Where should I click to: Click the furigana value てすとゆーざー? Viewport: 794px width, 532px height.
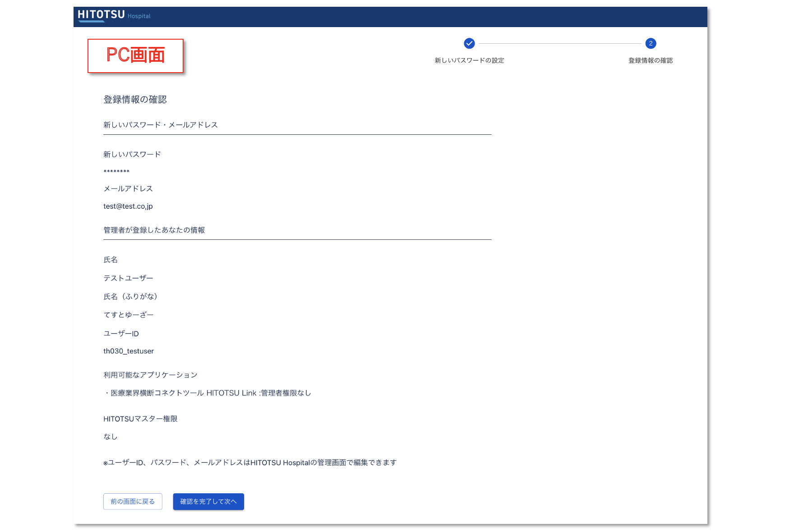129,315
